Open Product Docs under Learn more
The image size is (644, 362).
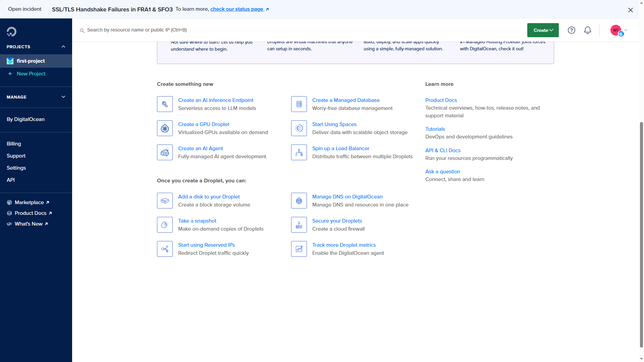[441, 100]
